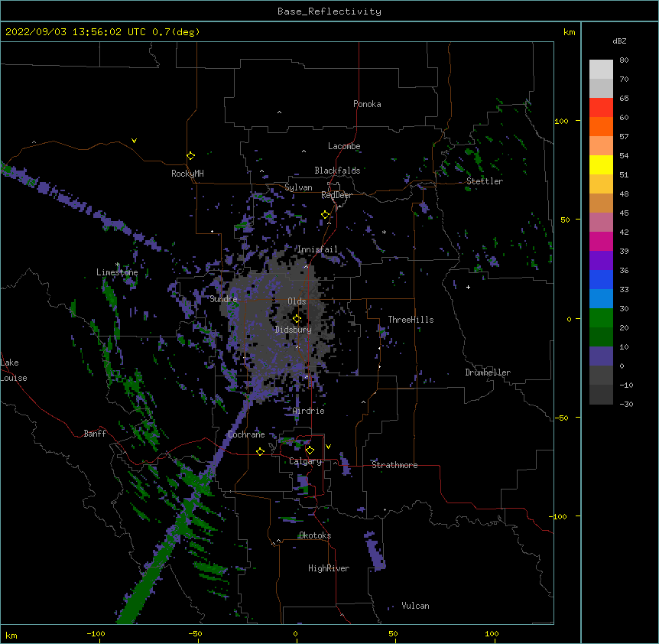Click the bright green swatch below 30 dBZ
659x644 pixels.
(x=601, y=318)
